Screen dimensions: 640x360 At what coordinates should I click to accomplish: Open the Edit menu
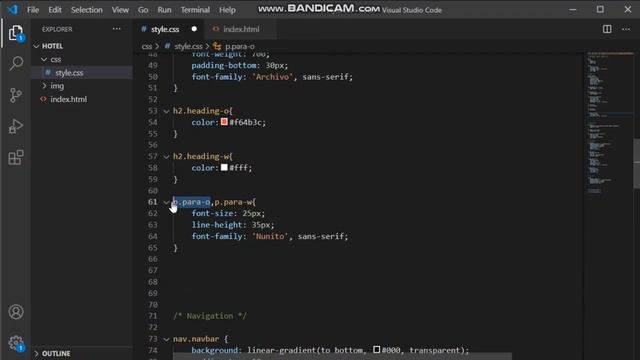coord(55,10)
